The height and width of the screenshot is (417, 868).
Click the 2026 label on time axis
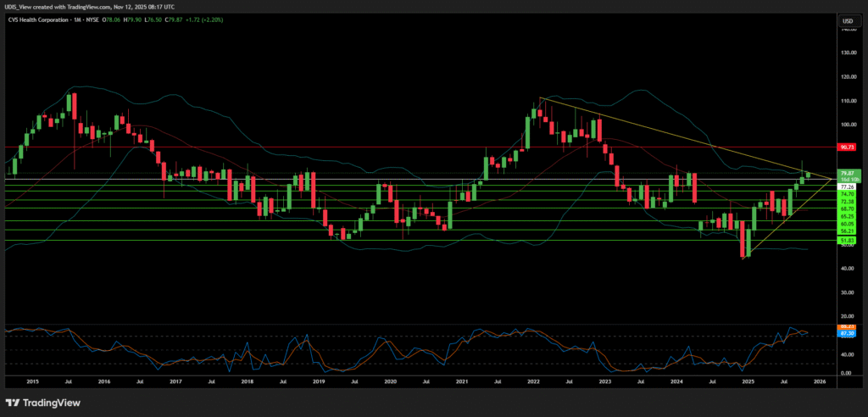tap(819, 383)
